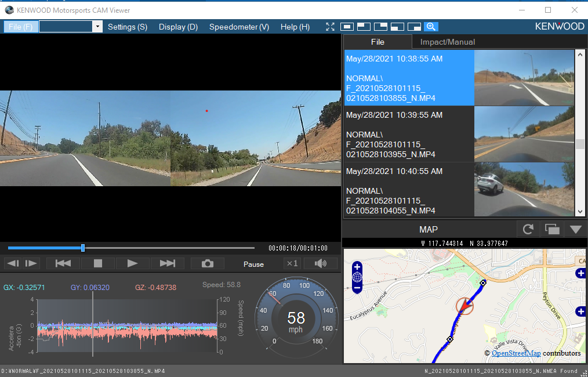Viewport: 588px width, 377px height.
Task: Skip to the next video file
Action: (168, 263)
